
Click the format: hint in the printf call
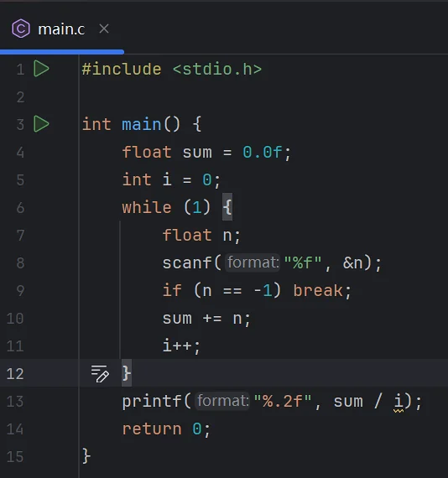(222, 401)
